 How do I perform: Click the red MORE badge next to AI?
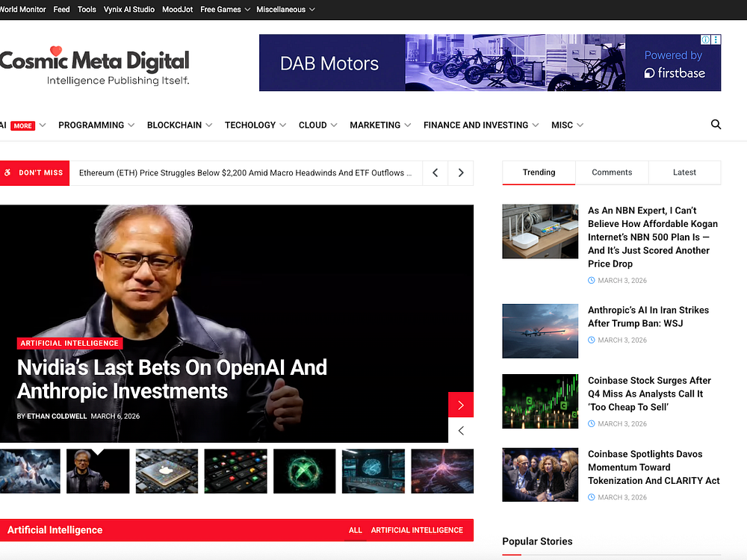[x=23, y=125]
